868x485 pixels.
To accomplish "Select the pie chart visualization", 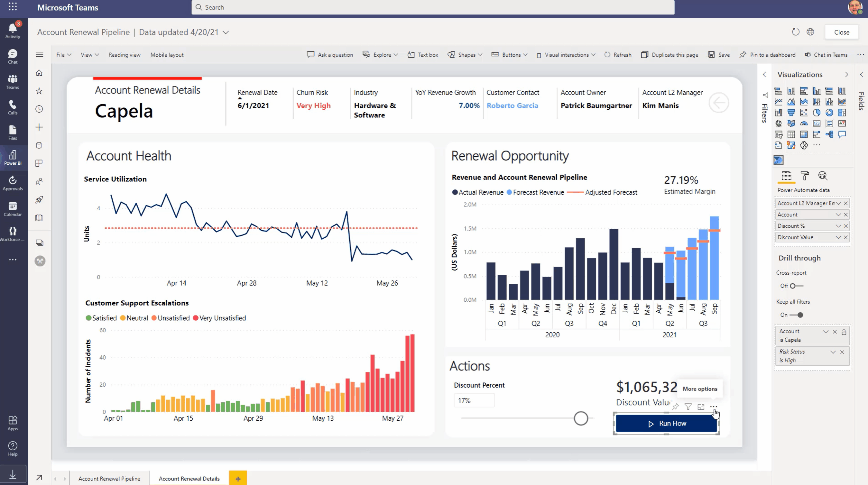I will 816,113.
